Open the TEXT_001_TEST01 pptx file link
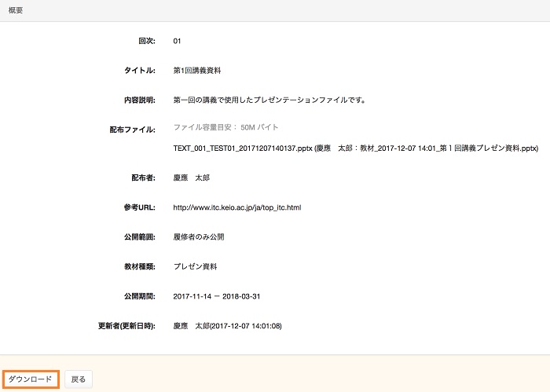The image size is (550, 392). [355, 148]
